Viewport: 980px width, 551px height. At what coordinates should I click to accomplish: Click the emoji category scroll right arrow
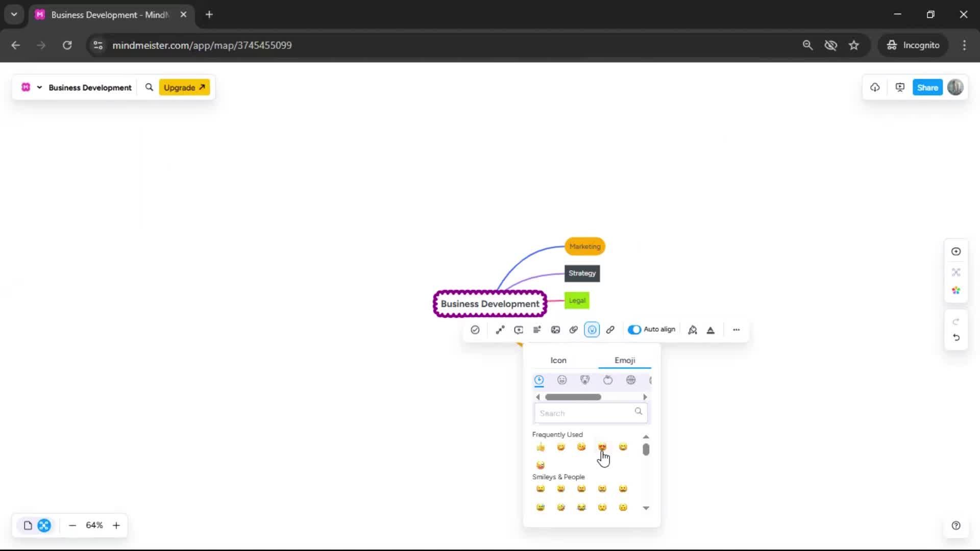click(x=645, y=397)
